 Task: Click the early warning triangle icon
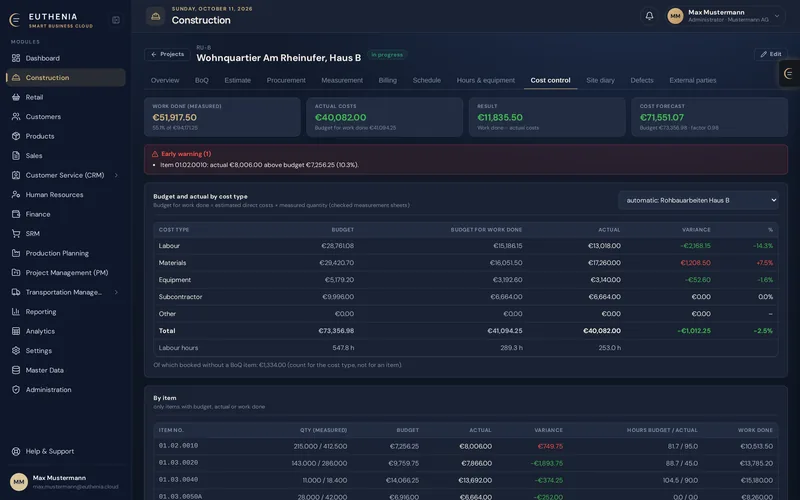pyautogui.click(x=155, y=154)
